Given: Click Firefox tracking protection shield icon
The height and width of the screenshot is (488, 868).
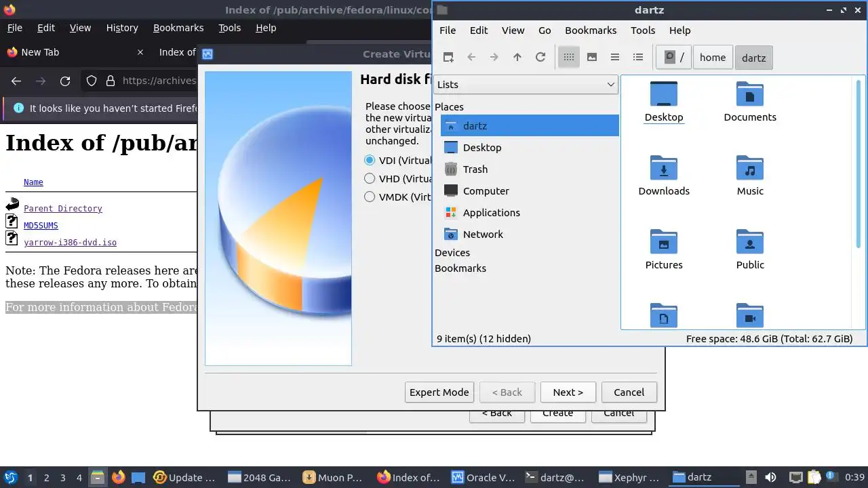Looking at the screenshot, I should pyautogui.click(x=92, y=81).
